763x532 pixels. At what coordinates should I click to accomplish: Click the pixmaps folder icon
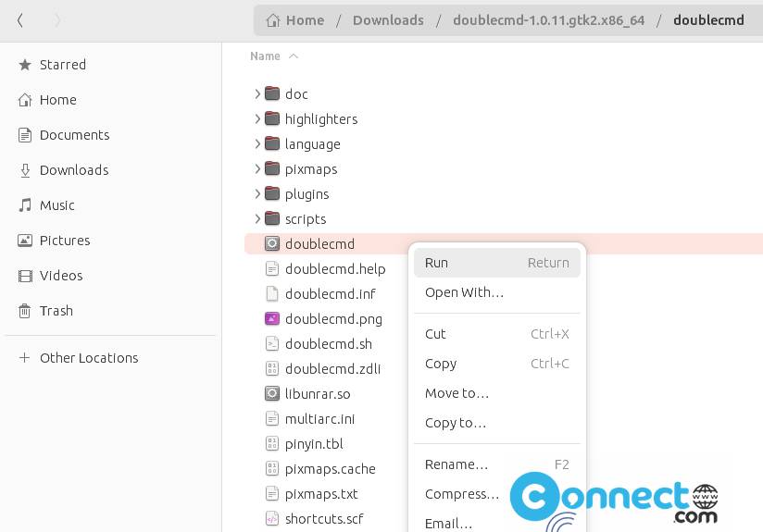(272, 168)
